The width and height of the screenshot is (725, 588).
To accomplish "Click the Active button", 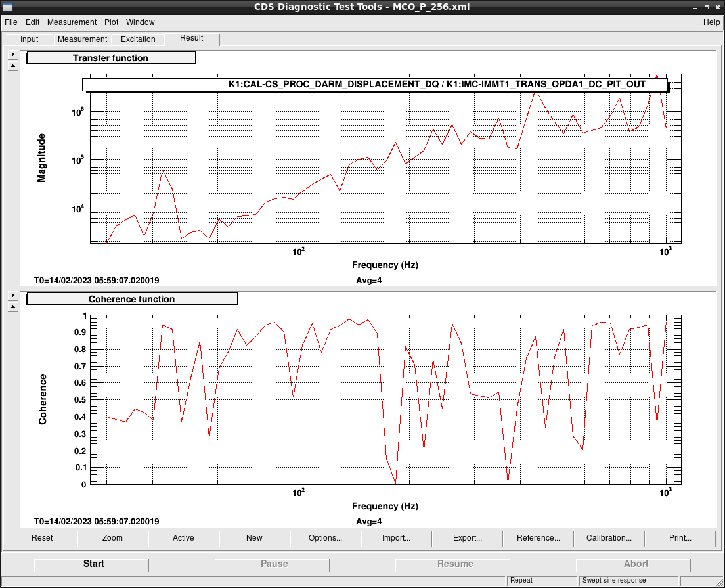I will pyautogui.click(x=184, y=538).
